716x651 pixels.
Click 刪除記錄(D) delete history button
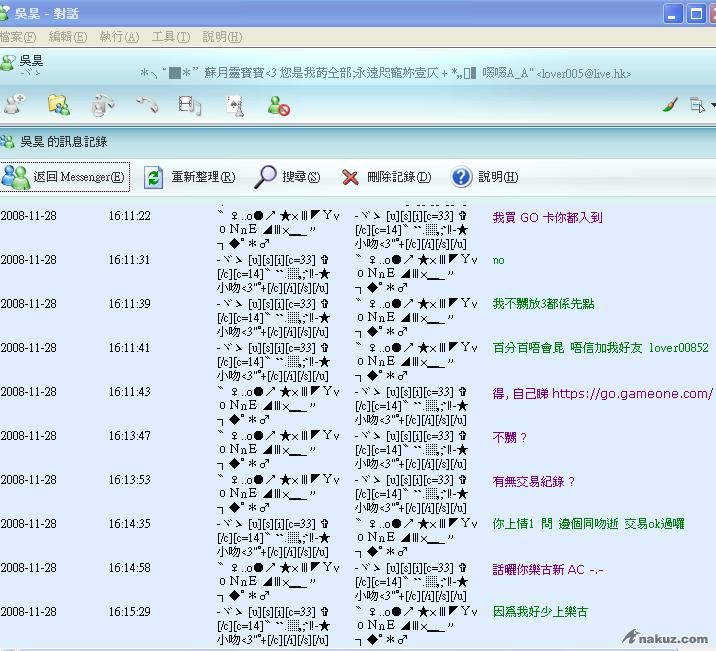click(x=386, y=177)
